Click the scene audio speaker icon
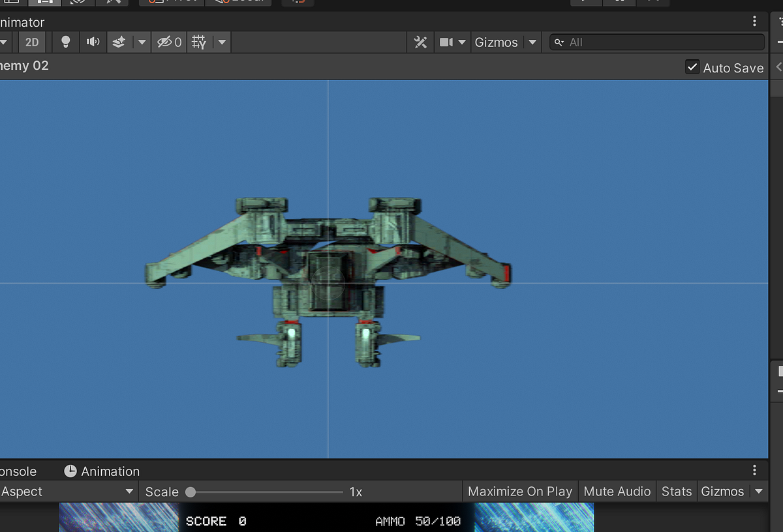 93,42
